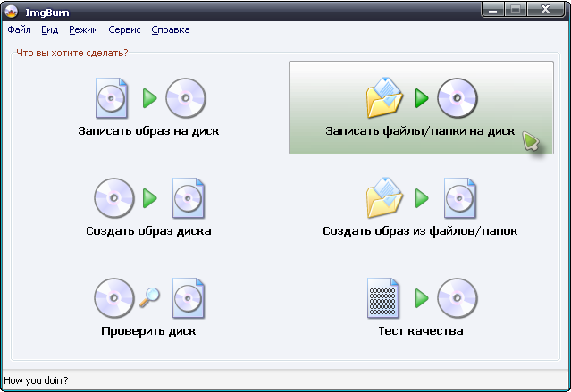
Task: Click the "How you doin'?" status bar
Action: pyautogui.click(x=286, y=380)
